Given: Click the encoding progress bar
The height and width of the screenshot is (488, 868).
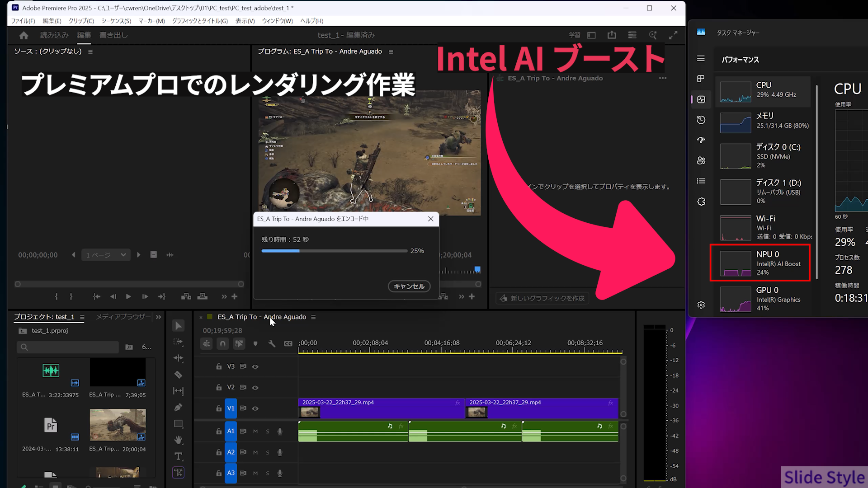Looking at the screenshot, I should tap(334, 251).
